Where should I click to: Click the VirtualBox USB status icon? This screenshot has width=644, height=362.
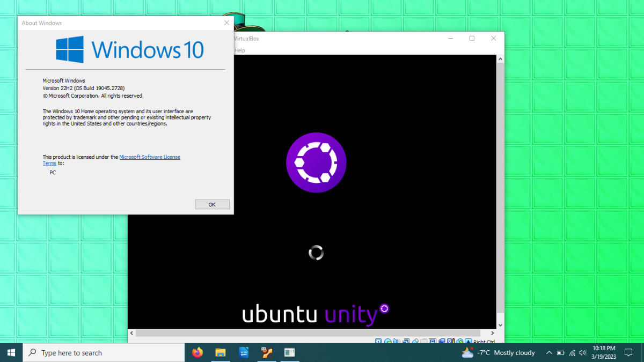[415, 341]
